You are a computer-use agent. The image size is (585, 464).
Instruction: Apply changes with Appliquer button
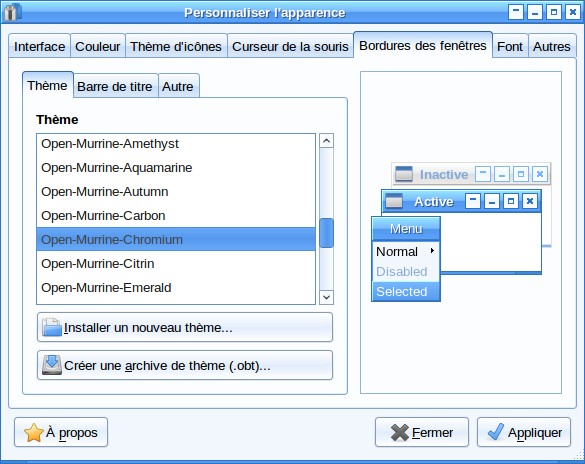pos(524,432)
